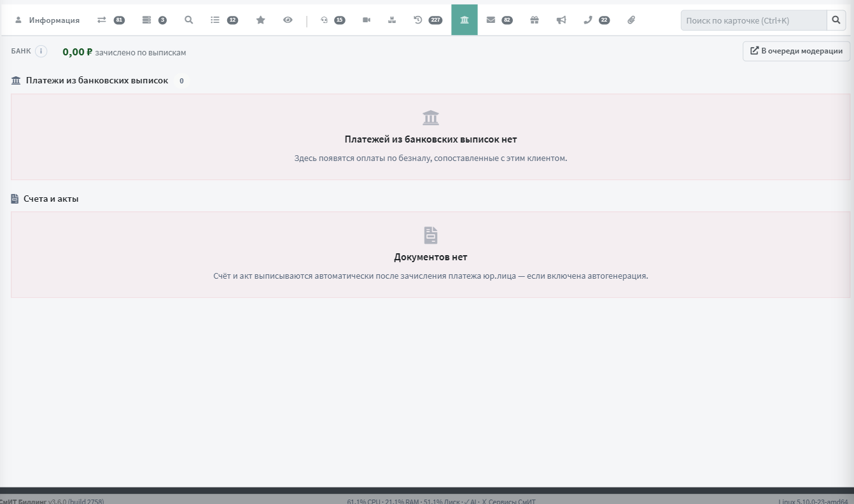Open the transfers tab with 81 badge
The image size is (854, 504).
click(111, 20)
